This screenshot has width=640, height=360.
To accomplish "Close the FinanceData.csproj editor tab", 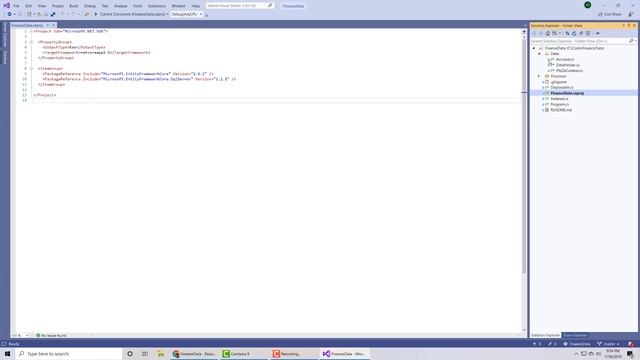I will click(53, 25).
